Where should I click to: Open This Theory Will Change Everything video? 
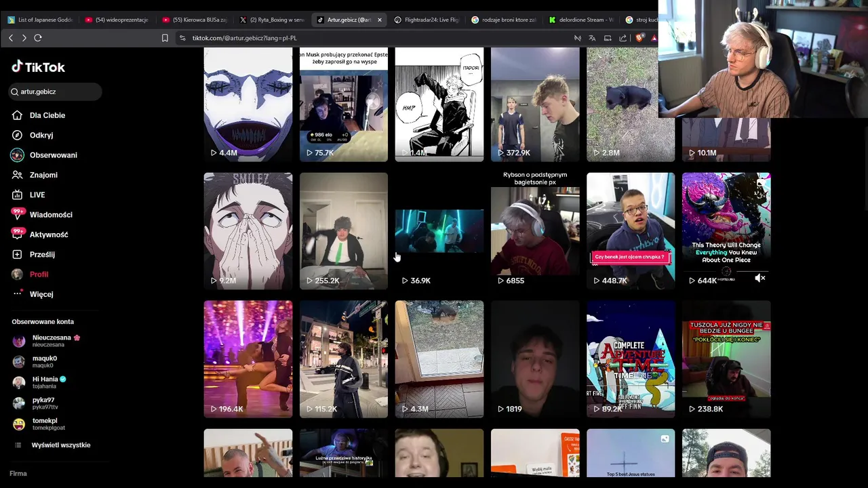(x=726, y=231)
